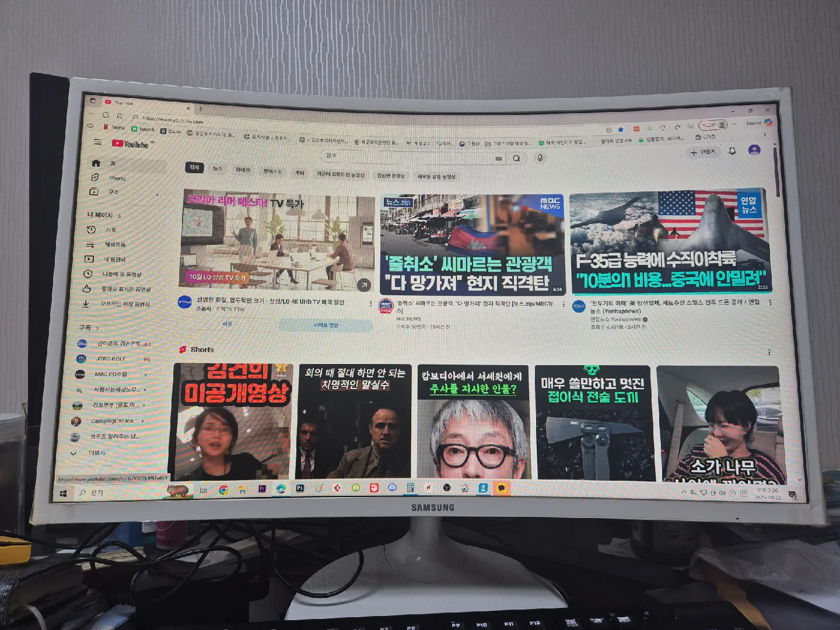Open options menu for Yonhapnews video
Screen dimensions: 840x630
point(770,303)
